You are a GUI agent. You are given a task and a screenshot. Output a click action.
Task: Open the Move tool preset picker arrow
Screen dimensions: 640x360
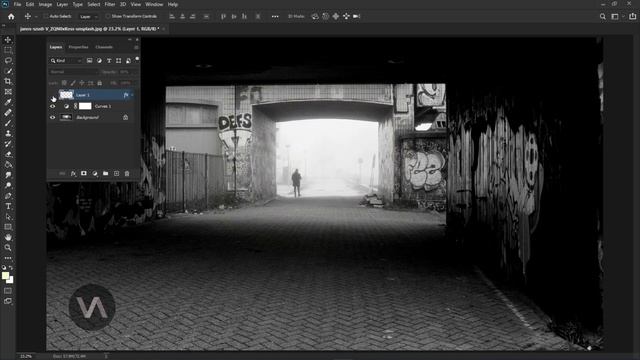36,17
